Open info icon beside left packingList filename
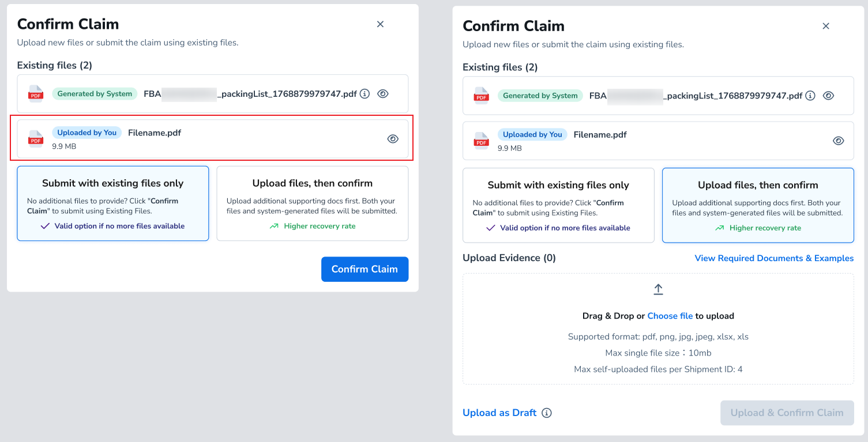Viewport: 868px width, 442px height. [x=365, y=93]
